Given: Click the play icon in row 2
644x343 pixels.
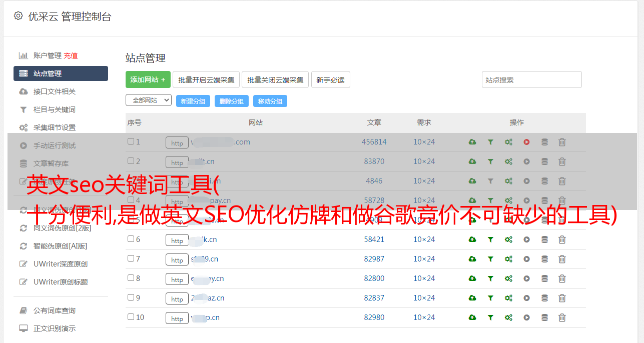Looking at the screenshot, I should pyautogui.click(x=526, y=161).
